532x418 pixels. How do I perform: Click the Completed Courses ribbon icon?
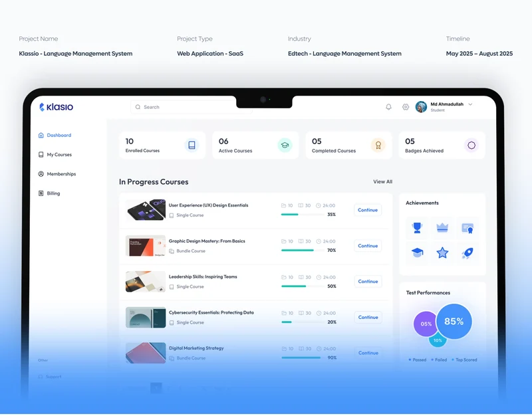pyautogui.click(x=378, y=145)
